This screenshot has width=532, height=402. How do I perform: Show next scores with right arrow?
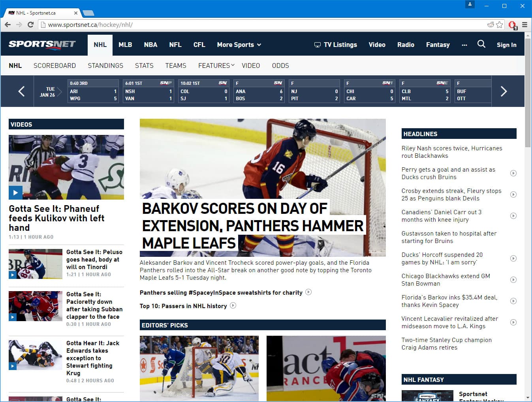click(504, 91)
